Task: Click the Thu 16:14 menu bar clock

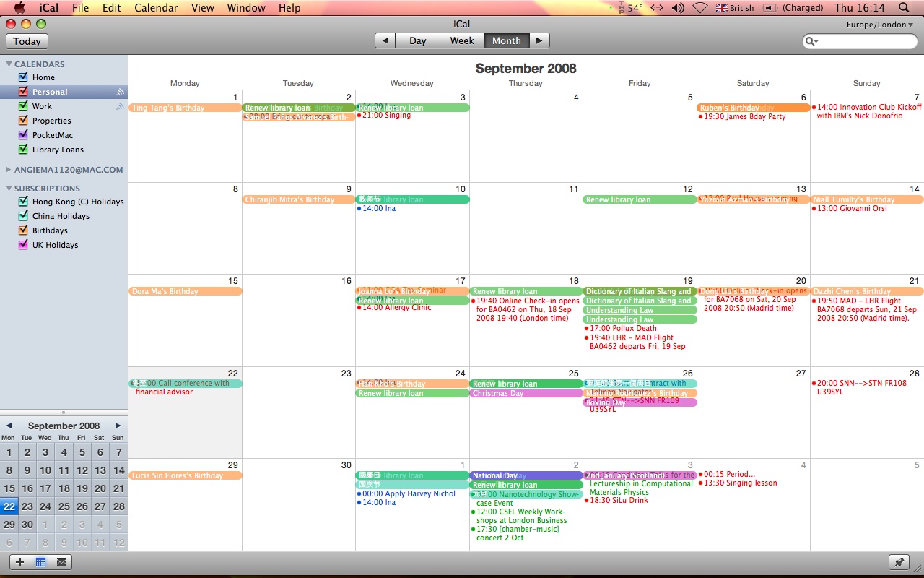Action: [860, 8]
